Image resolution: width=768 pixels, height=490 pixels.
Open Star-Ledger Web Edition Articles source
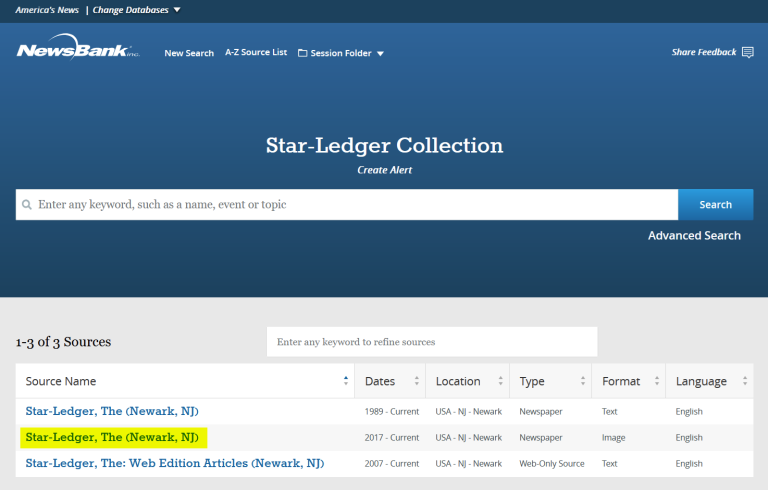coord(174,464)
